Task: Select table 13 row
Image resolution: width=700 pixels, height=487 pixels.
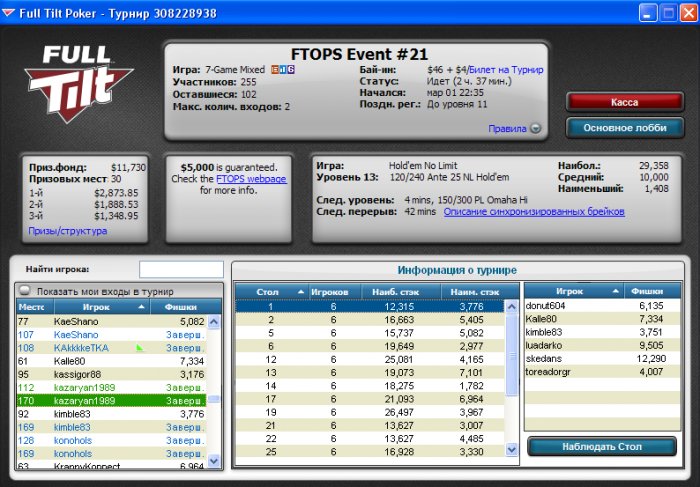Action: tap(370, 373)
